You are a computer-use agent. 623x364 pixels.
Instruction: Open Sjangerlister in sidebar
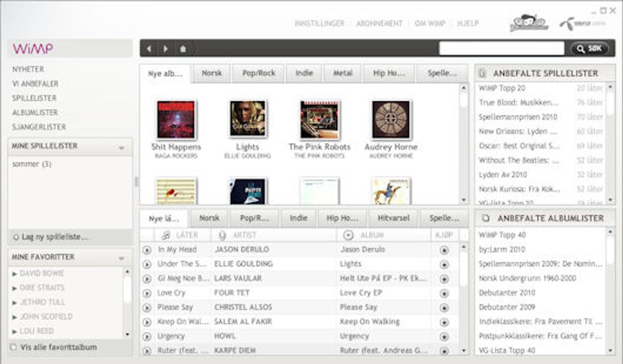point(39,127)
